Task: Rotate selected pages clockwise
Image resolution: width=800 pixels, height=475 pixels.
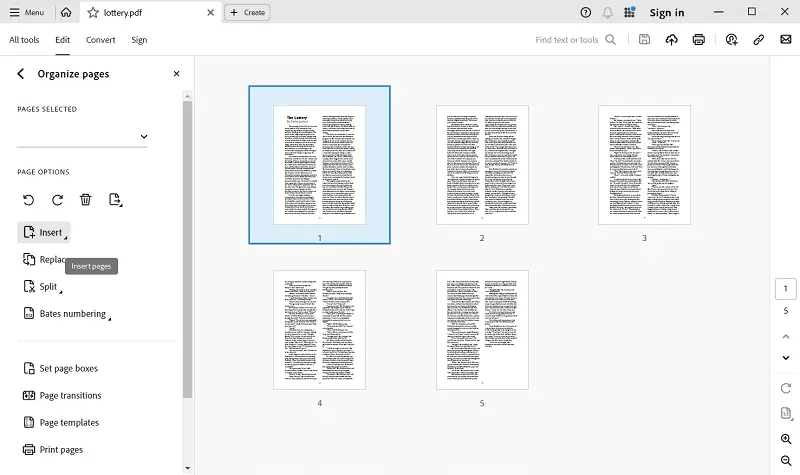Action: (x=57, y=200)
